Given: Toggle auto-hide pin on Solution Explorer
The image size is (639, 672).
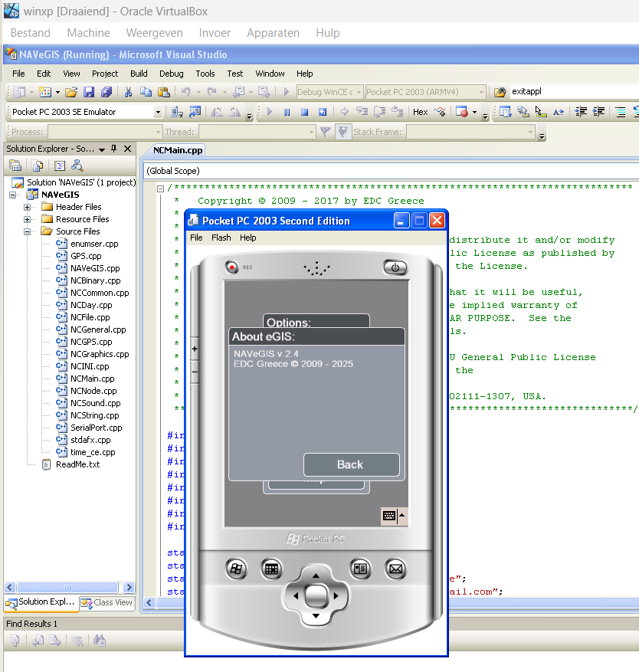Looking at the screenshot, I should (x=113, y=149).
